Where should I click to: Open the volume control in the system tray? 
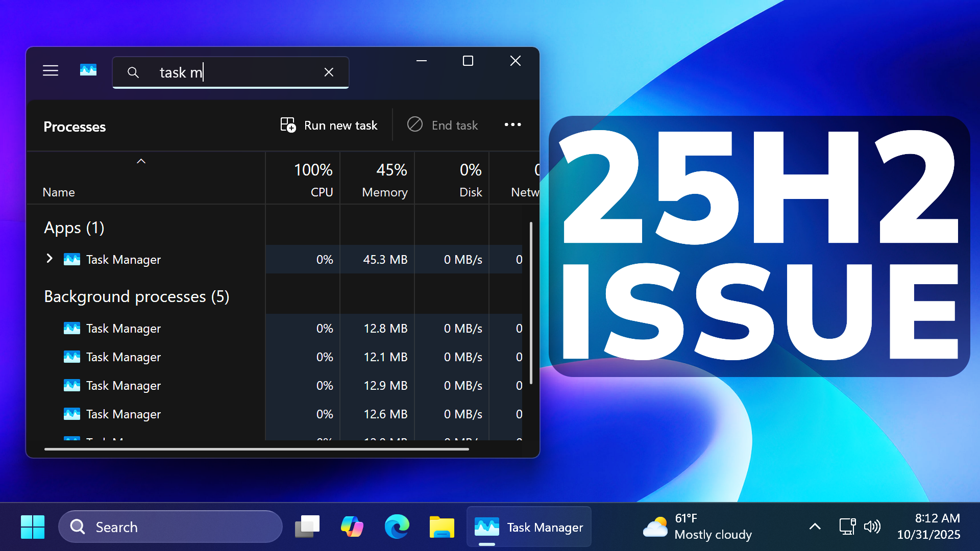(873, 527)
